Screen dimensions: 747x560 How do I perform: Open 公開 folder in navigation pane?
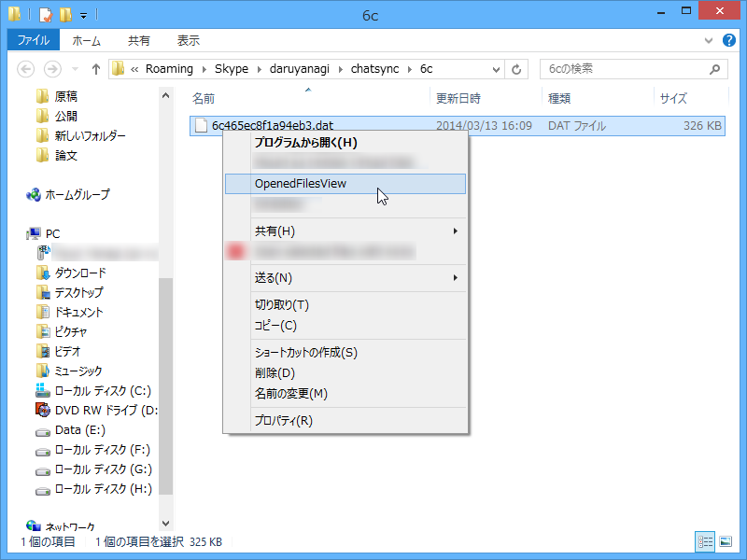click(65, 116)
